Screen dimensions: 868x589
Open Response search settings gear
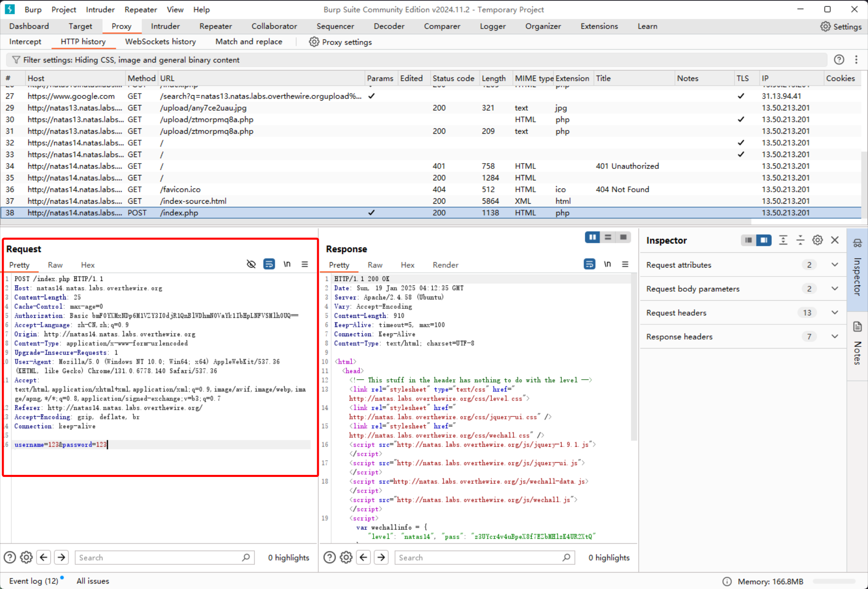point(346,557)
